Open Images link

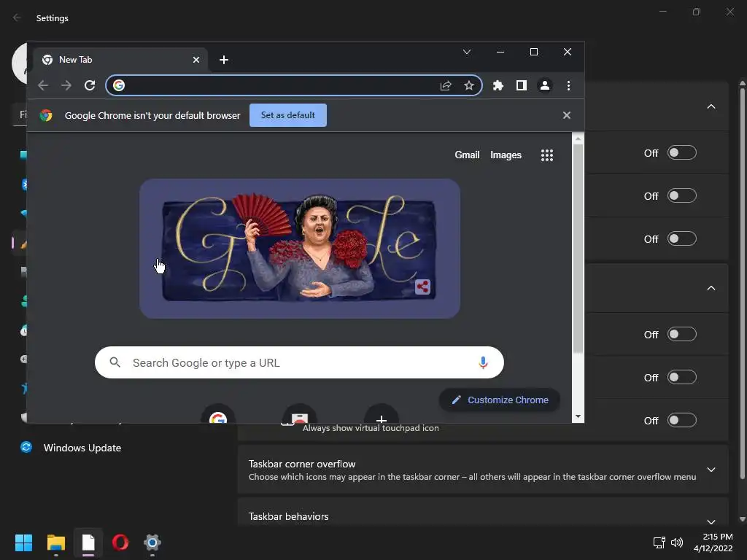(506, 155)
